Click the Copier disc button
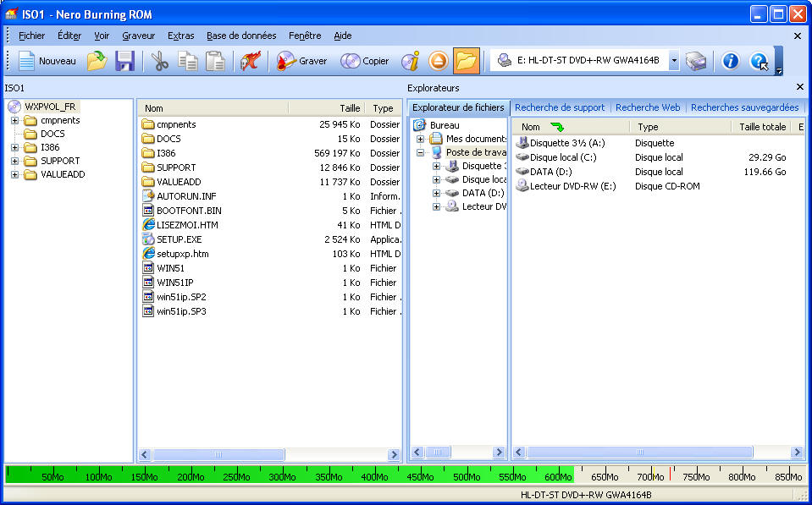812x505 pixels. pyautogui.click(x=365, y=61)
